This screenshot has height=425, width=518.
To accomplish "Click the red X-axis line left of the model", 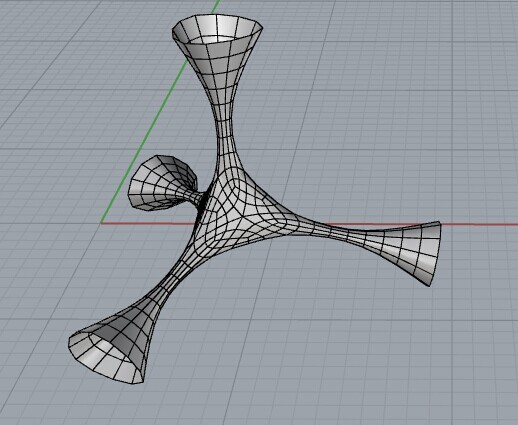I will pos(147,223).
